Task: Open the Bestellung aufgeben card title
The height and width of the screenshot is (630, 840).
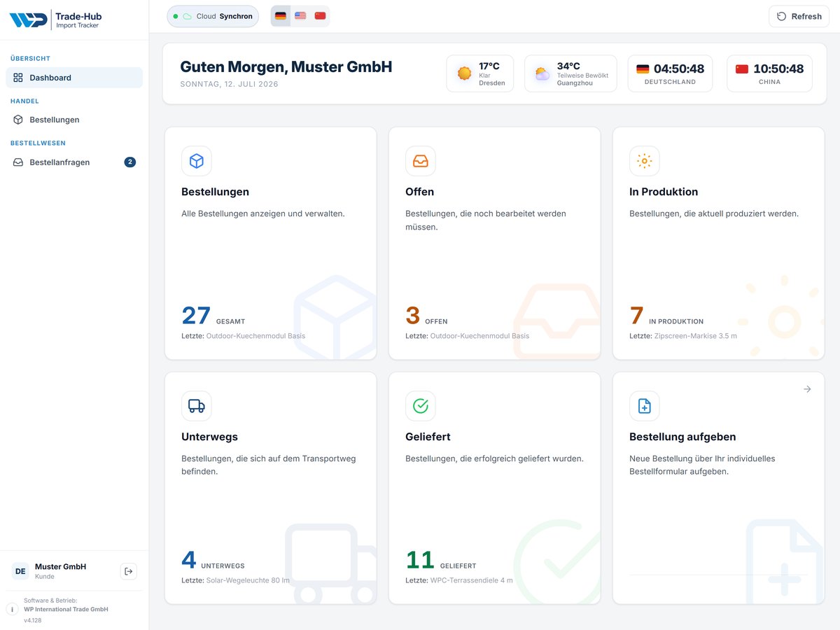Action: tap(682, 437)
